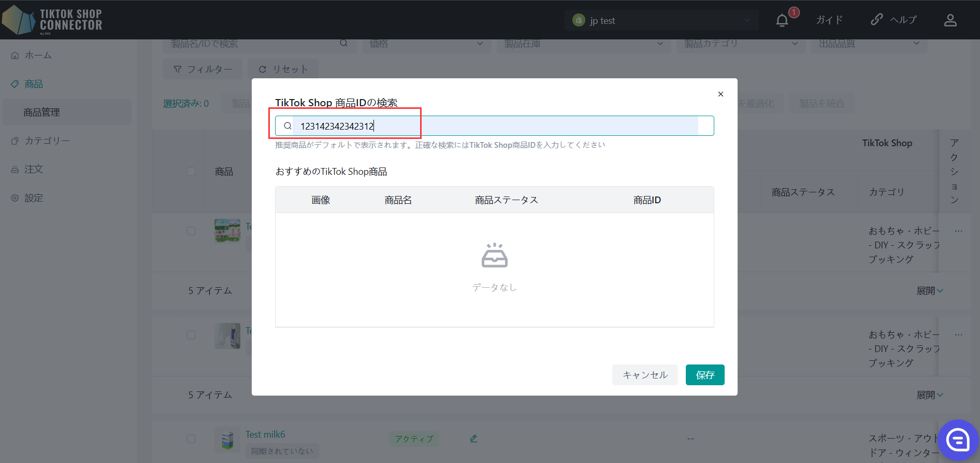Viewport: 980px width, 463px height.
Task: Click into the TikTok Shop product ID field
Action: pos(495,126)
